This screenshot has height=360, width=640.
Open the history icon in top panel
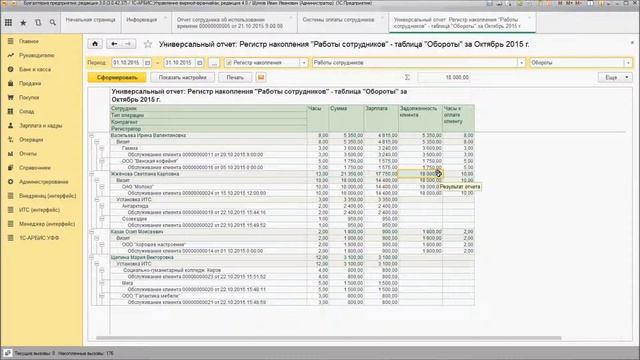pos(38,22)
